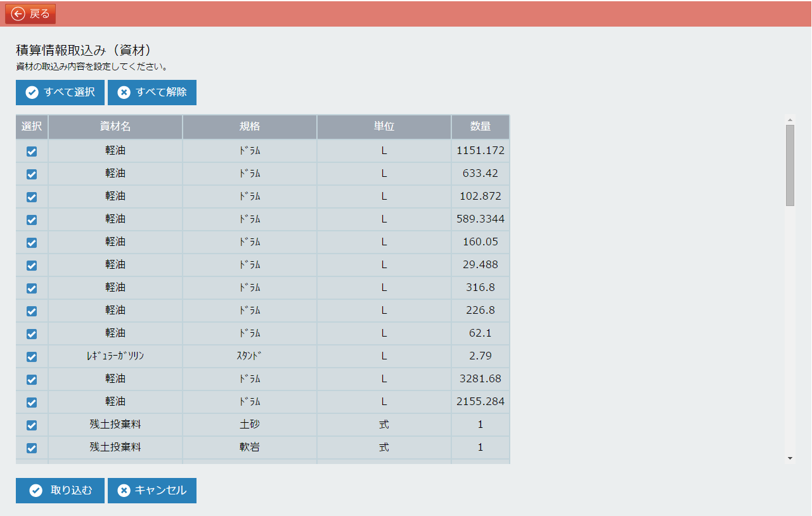
Task: Uncheck the row with quantity 2155.284
Action: click(32, 403)
